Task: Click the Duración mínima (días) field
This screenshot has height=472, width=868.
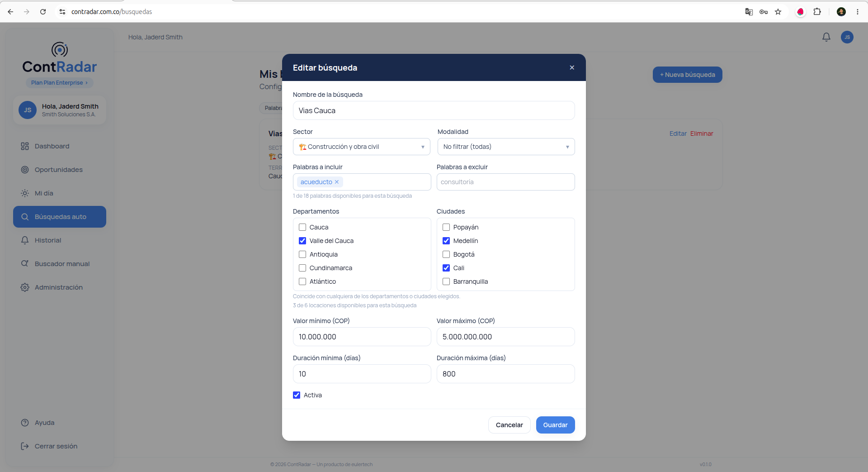Action: (x=362, y=374)
